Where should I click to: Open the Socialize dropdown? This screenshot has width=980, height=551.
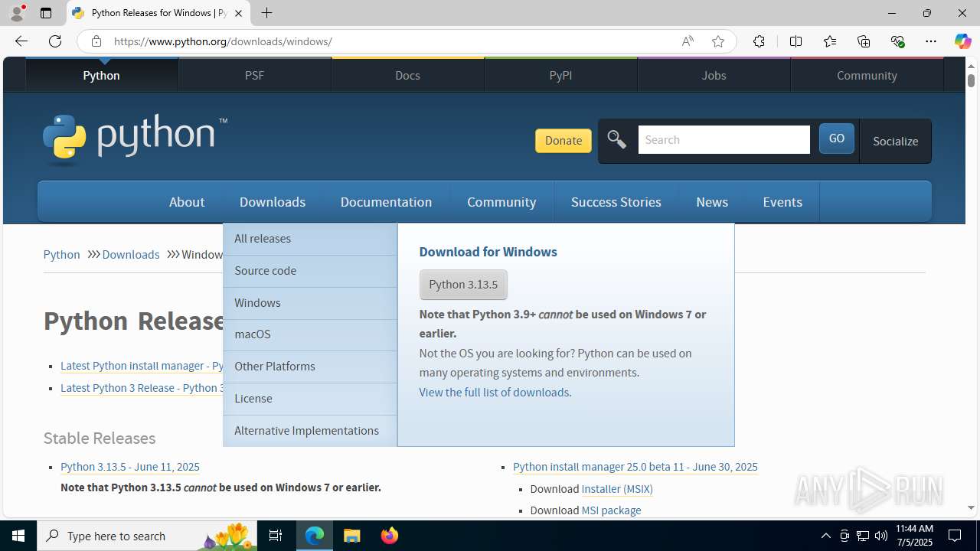895,141
